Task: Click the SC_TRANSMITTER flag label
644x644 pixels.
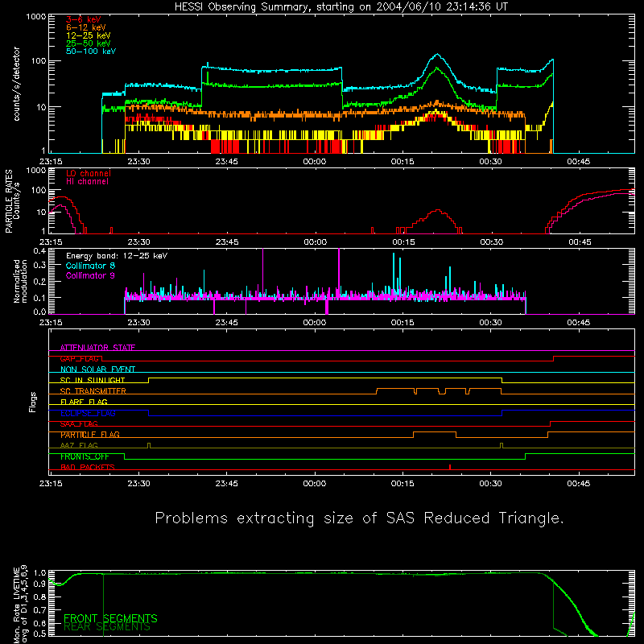Action: (93, 391)
